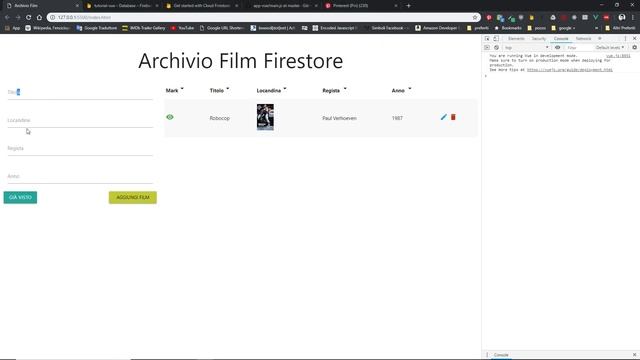Image resolution: width=640 pixels, height=360 pixels.
Task: Bookmark page with the star icon
Action: pyautogui.click(x=475, y=18)
